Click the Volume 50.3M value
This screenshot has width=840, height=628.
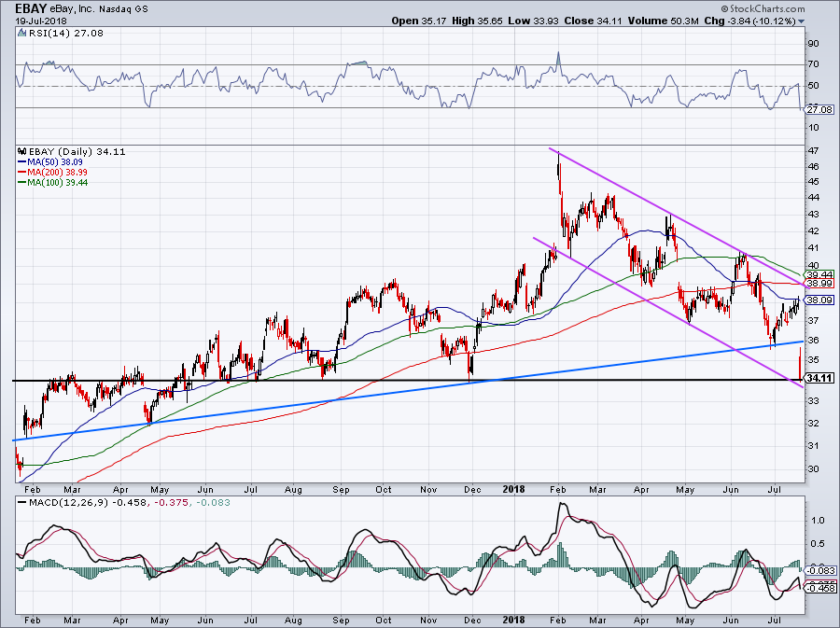pos(664,21)
